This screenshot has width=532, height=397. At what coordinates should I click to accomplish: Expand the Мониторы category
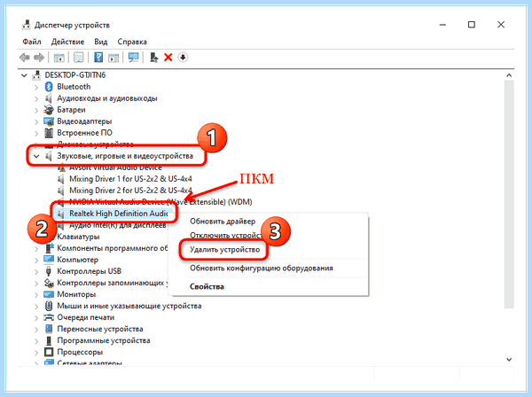coord(36,294)
